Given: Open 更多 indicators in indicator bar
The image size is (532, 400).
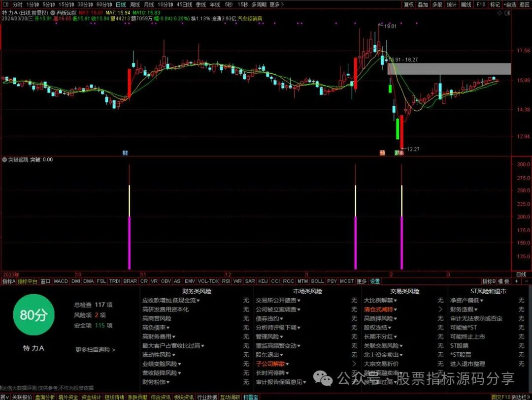Looking at the screenshot, I should (x=362, y=281).
